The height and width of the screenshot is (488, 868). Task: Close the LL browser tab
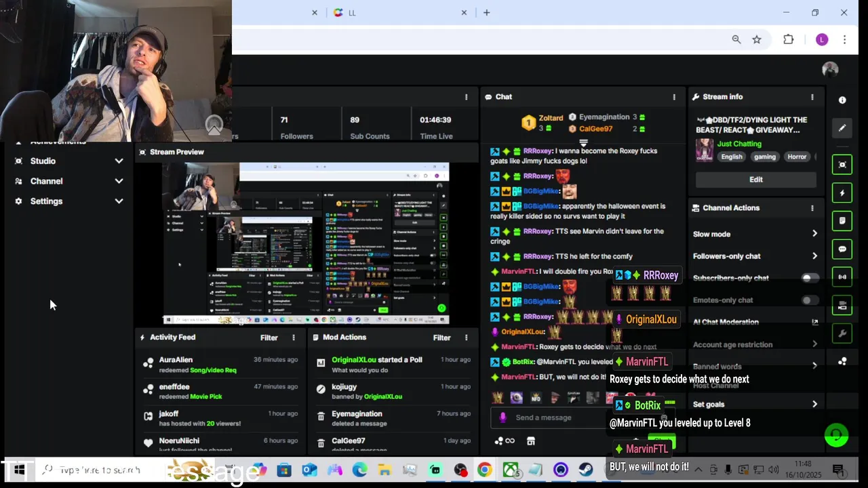pyautogui.click(x=465, y=13)
